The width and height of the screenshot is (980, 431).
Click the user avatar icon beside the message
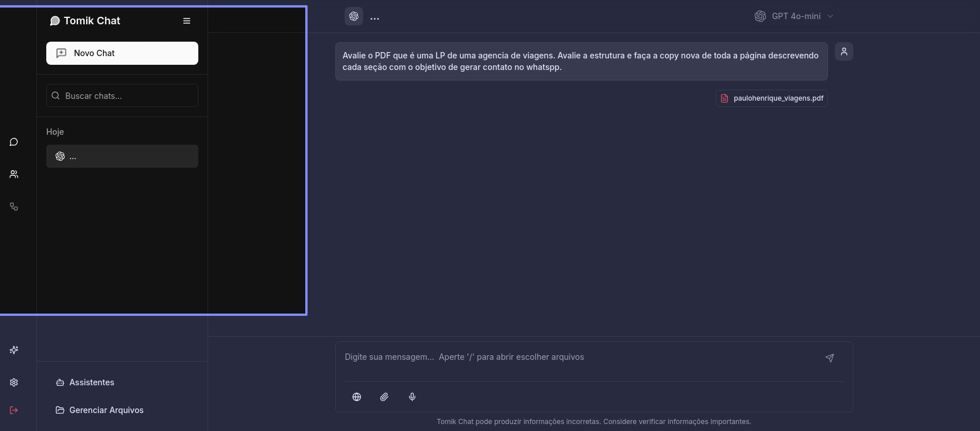click(844, 51)
